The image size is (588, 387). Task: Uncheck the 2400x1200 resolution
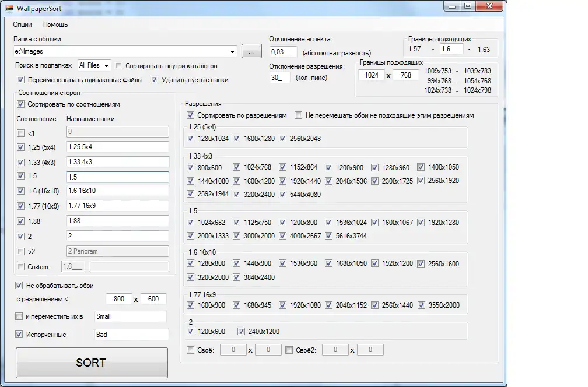coord(241,332)
